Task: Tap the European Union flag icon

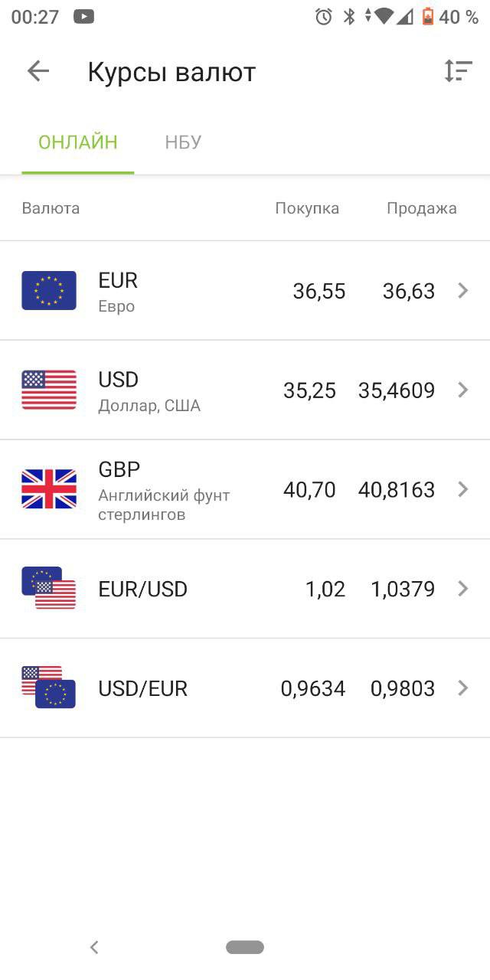Action: pos(49,291)
